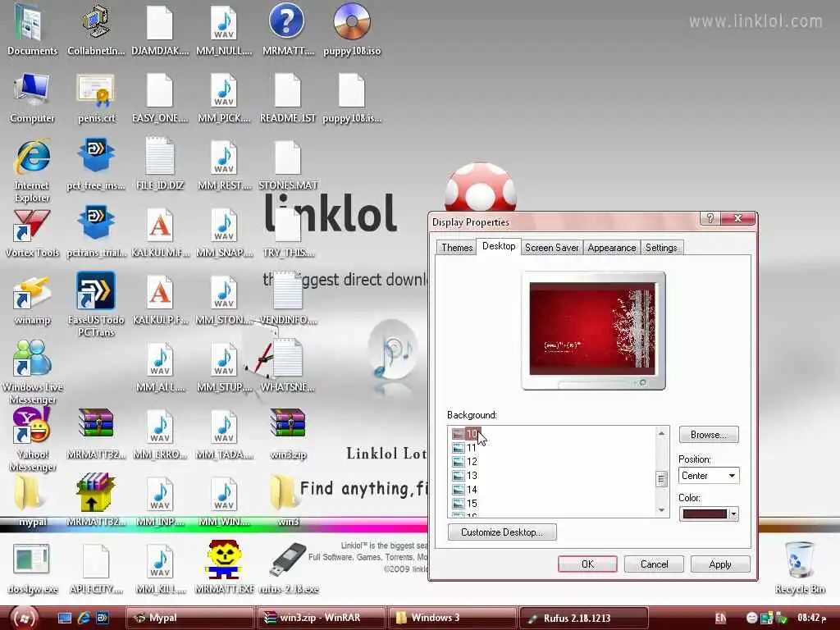Click the 08:42 clock in the tray
This screenshot has width=840, height=630.
(x=811, y=618)
